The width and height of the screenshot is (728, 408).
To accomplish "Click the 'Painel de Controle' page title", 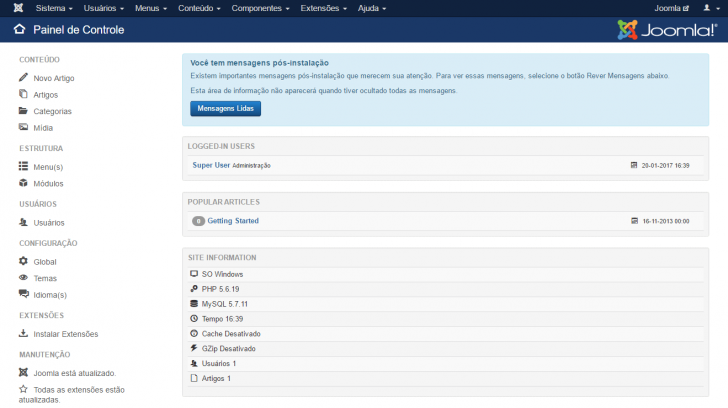I will (x=78, y=30).
